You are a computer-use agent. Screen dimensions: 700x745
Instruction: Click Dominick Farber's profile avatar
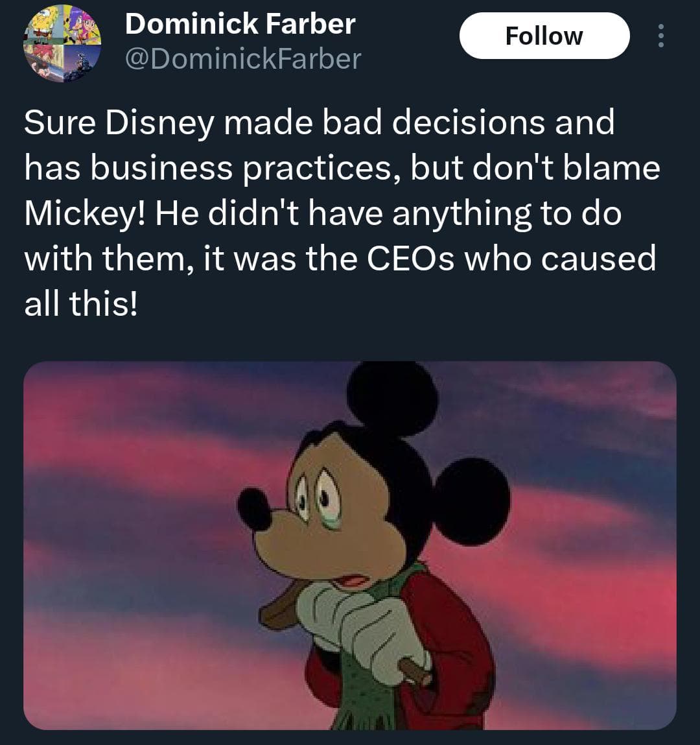click(63, 43)
